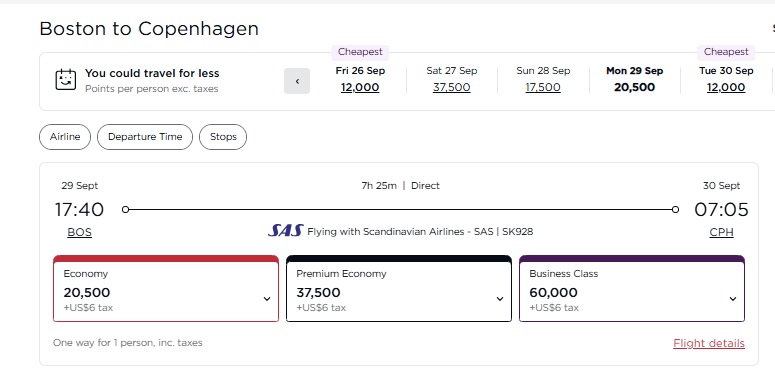Screen dimensions: 775x372
Task: Go to previous dates with left arrow
Action: 297,81
